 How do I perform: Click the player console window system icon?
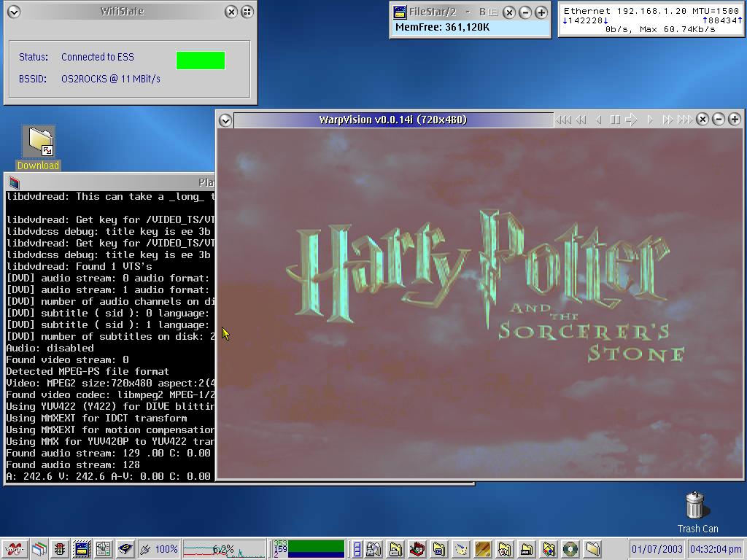15,182
